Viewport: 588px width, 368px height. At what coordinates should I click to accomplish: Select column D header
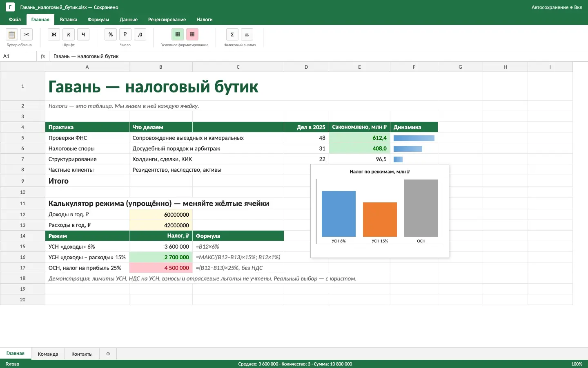point(306,67)
